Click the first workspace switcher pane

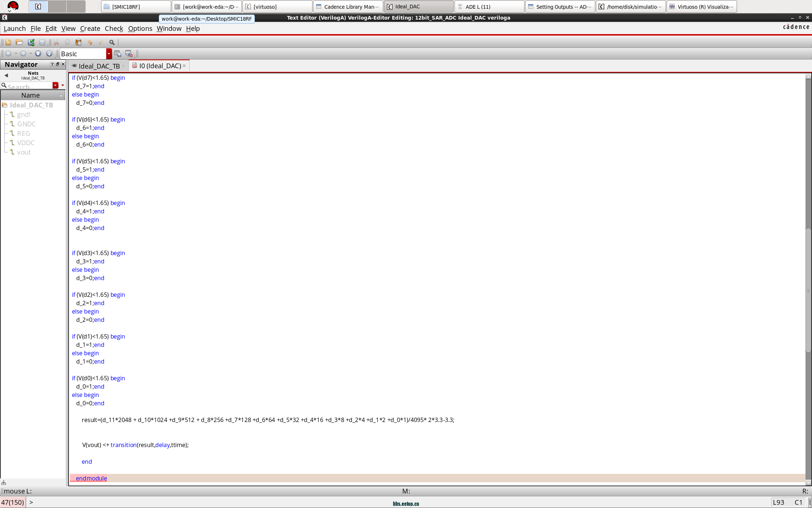[38, 6]
